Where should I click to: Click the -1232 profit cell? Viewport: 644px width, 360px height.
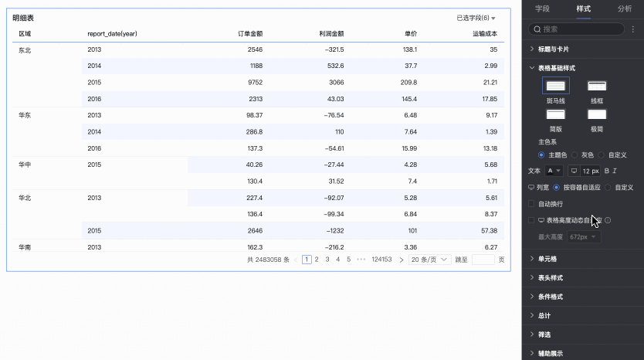pyautogui.click(x=334, y=231)
